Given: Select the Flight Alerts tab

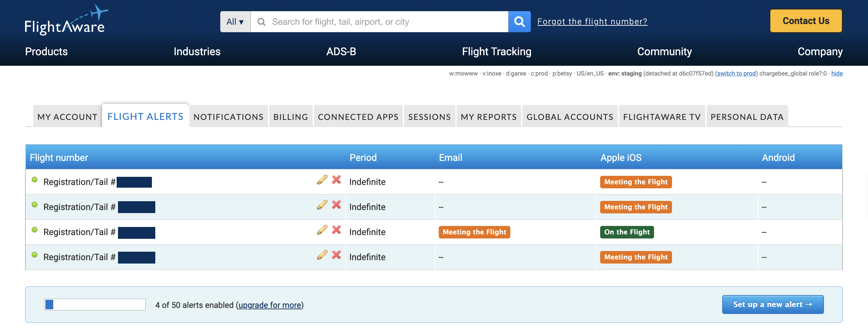Looking at the screenshot, I should point(145,116).
